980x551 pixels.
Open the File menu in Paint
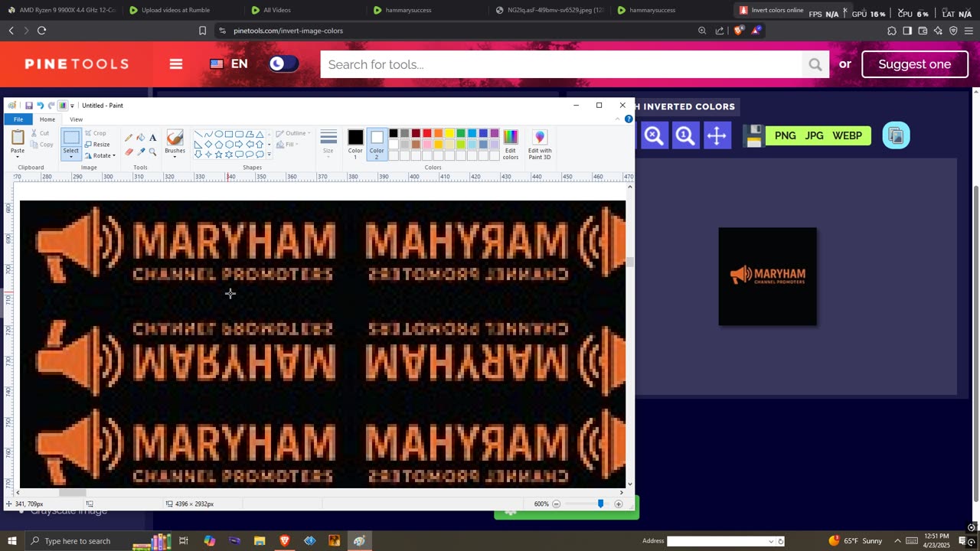click(18, 119)
